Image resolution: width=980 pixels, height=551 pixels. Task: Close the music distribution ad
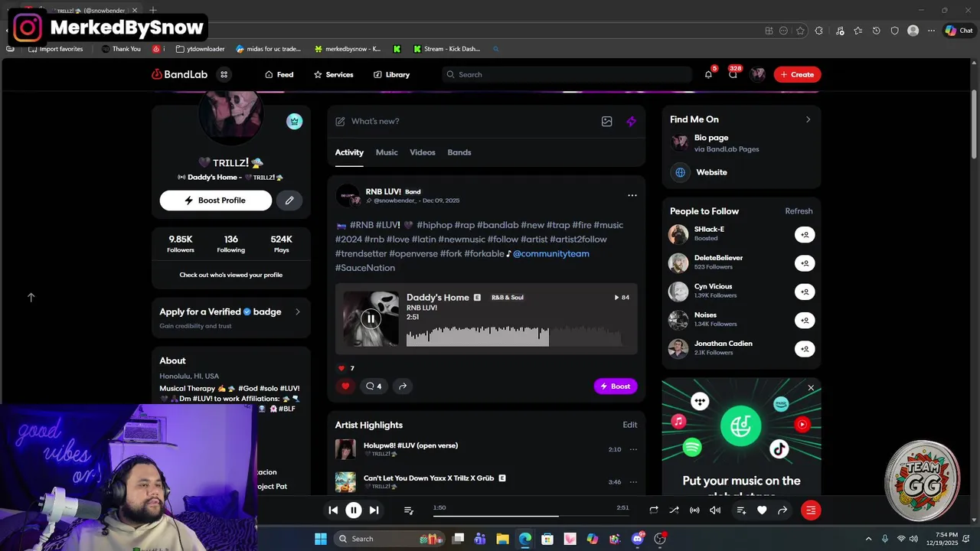[811, 388]
